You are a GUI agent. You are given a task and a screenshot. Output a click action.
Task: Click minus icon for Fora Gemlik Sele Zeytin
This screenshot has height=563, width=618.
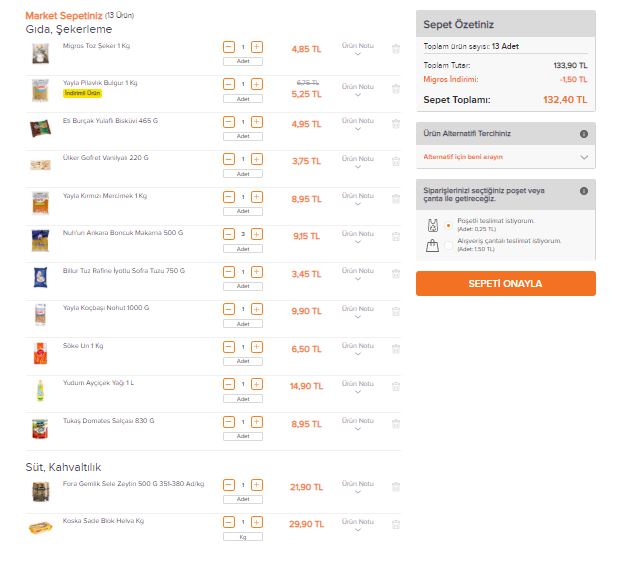[229, 485]
